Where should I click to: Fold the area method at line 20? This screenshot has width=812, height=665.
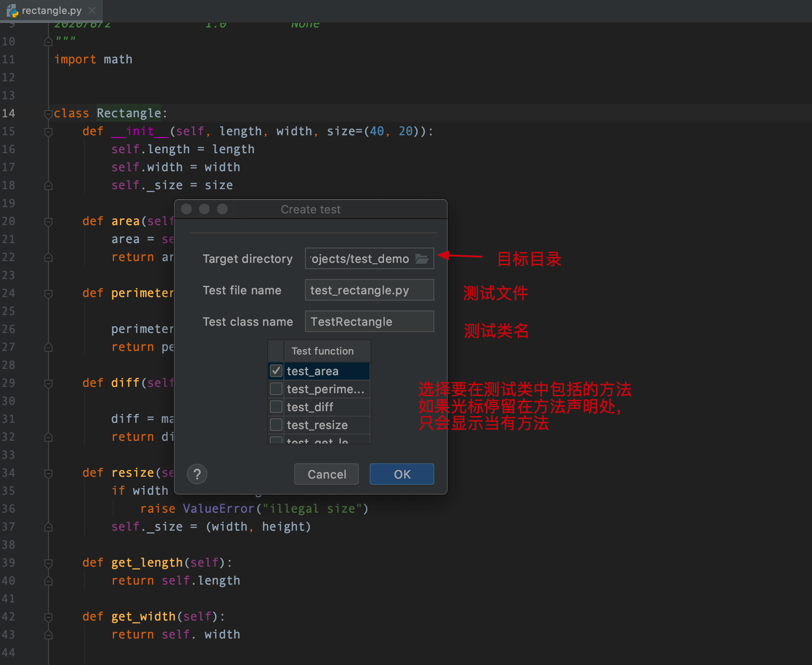[x=49, y=222]
